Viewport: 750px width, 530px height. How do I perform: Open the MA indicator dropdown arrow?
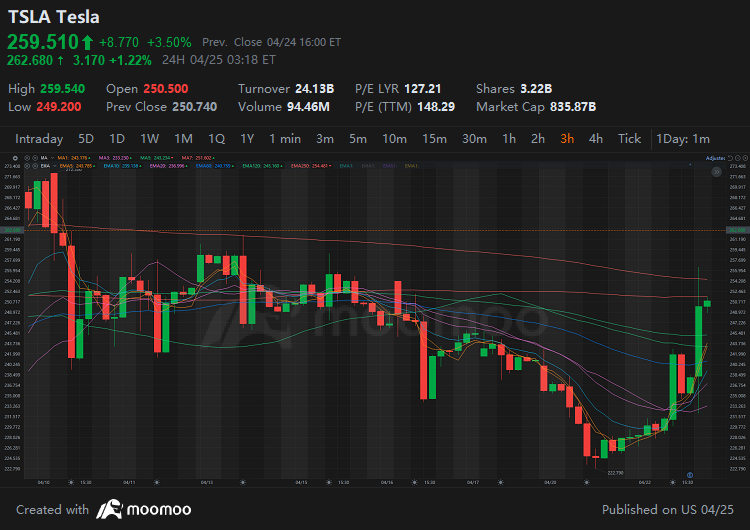[x=53, y=158]
